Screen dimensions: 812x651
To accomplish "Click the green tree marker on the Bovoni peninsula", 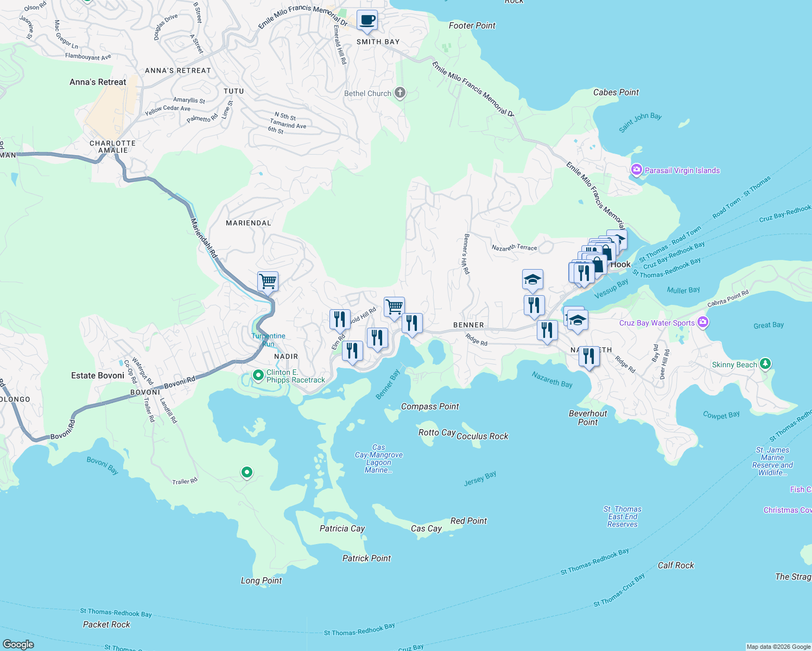I will tap(246, 473).
